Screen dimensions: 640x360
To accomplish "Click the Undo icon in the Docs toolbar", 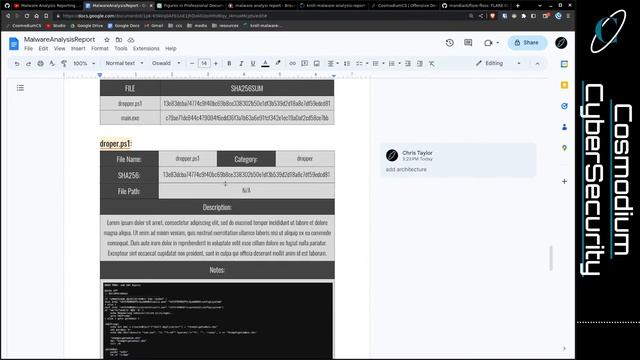I will point(17,64).
